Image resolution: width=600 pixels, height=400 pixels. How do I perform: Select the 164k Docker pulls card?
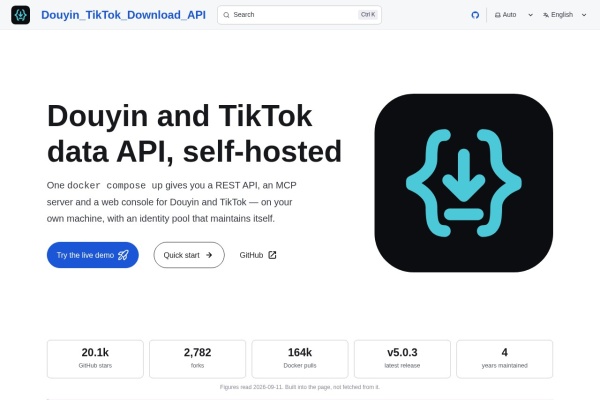pos(300,359)
